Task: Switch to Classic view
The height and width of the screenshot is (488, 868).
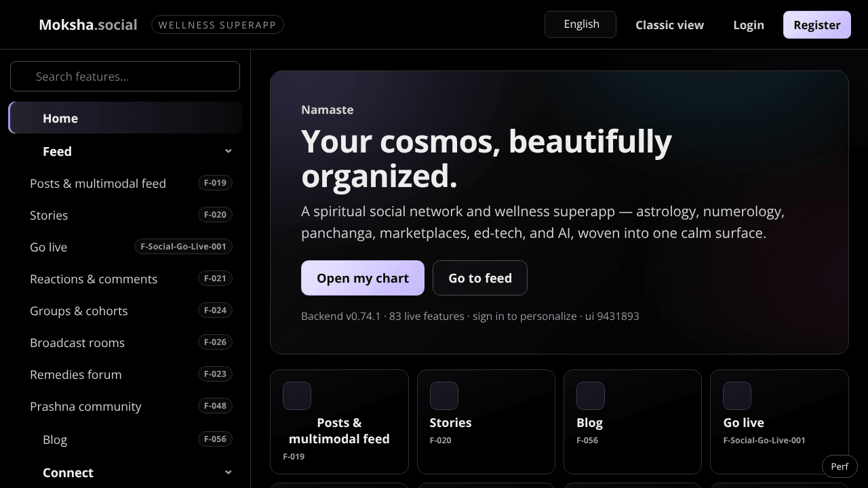Action: pos(669,24)
